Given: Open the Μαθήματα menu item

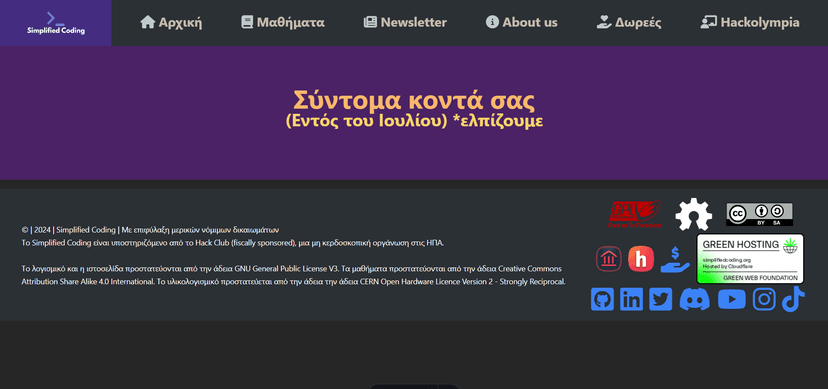Looking at the screenshot, I should (x=283, y=23).
